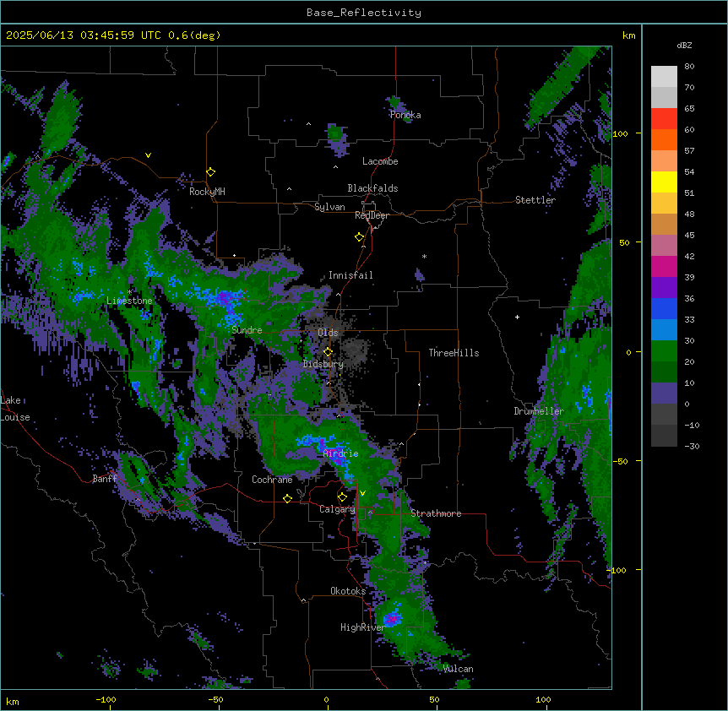
Task: Click the yellow diamond marker beside RockyMH
Action: pos(211,172)
